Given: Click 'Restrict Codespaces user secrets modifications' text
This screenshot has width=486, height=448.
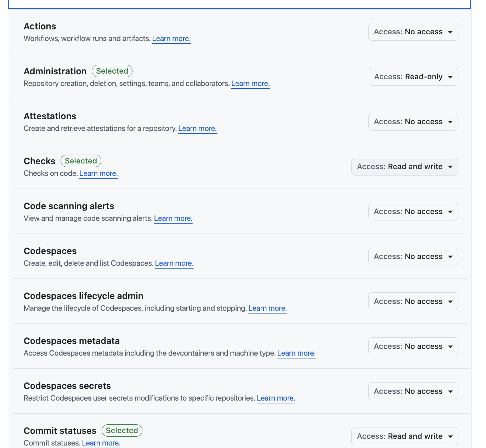Looking at the screenshot, I should 139,398.
